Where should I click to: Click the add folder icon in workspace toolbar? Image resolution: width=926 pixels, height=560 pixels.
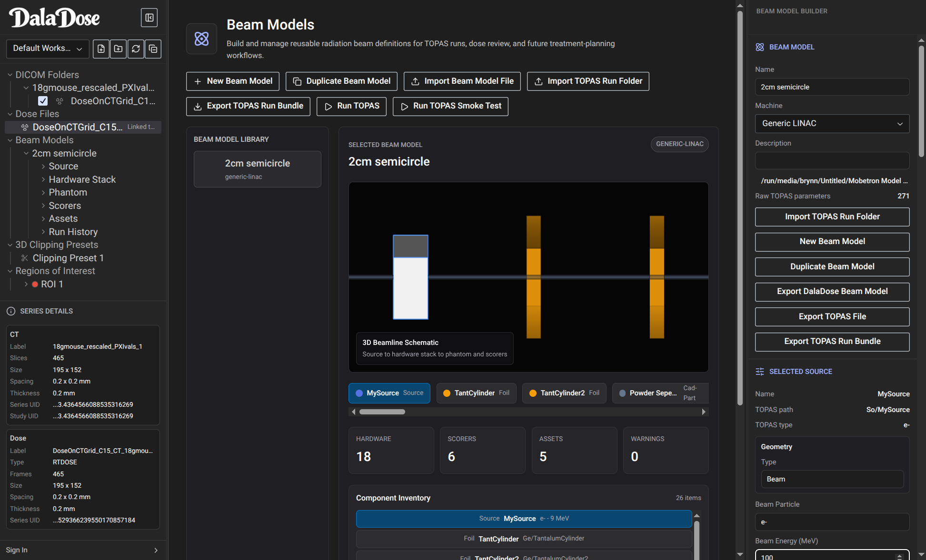[x=118, y=49]
